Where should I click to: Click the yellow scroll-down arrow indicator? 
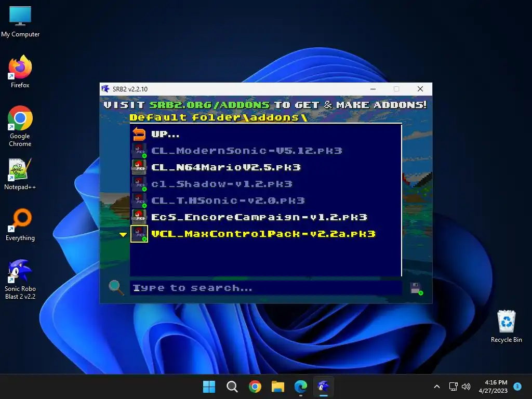coord(123,234)
